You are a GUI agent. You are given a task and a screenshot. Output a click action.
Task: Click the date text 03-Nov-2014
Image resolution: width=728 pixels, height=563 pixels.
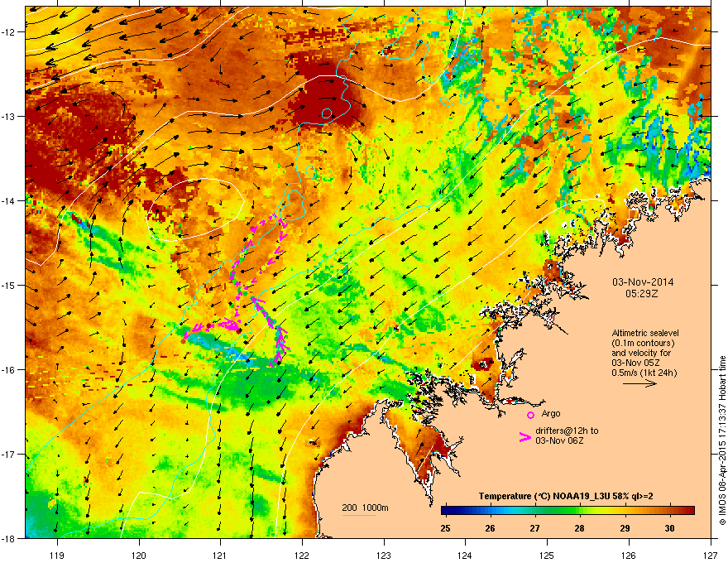[x=643, y=282]
